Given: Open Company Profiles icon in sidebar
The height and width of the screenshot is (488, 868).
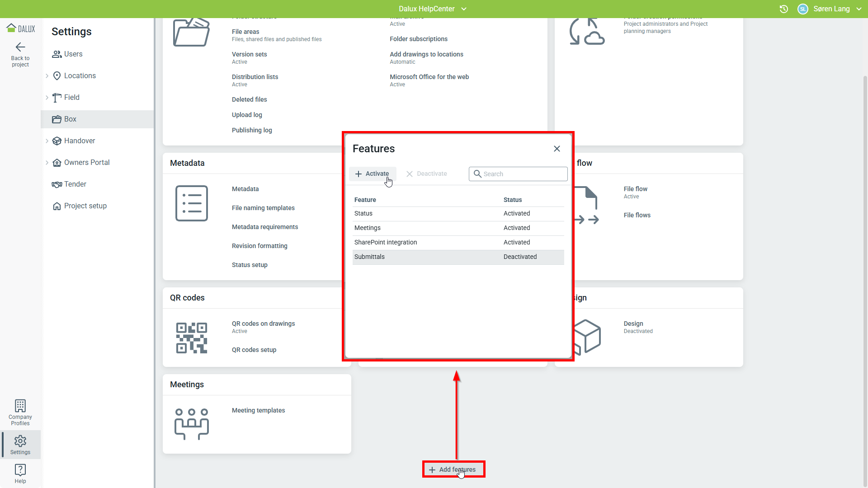Looking at the screenshot, I should 20,406.
